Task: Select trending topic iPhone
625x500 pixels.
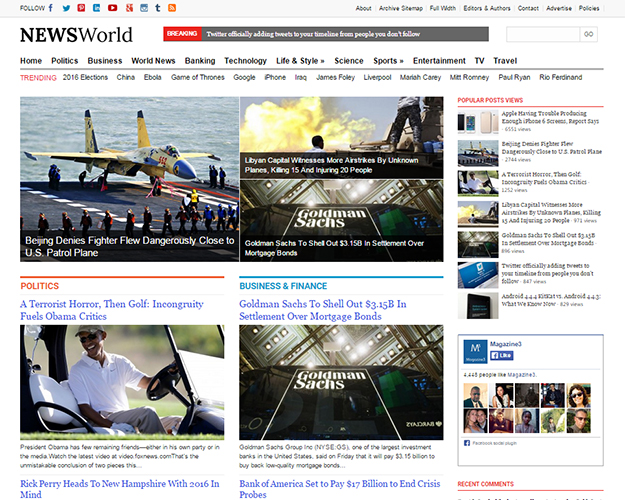Action: [x=275, y=77]
